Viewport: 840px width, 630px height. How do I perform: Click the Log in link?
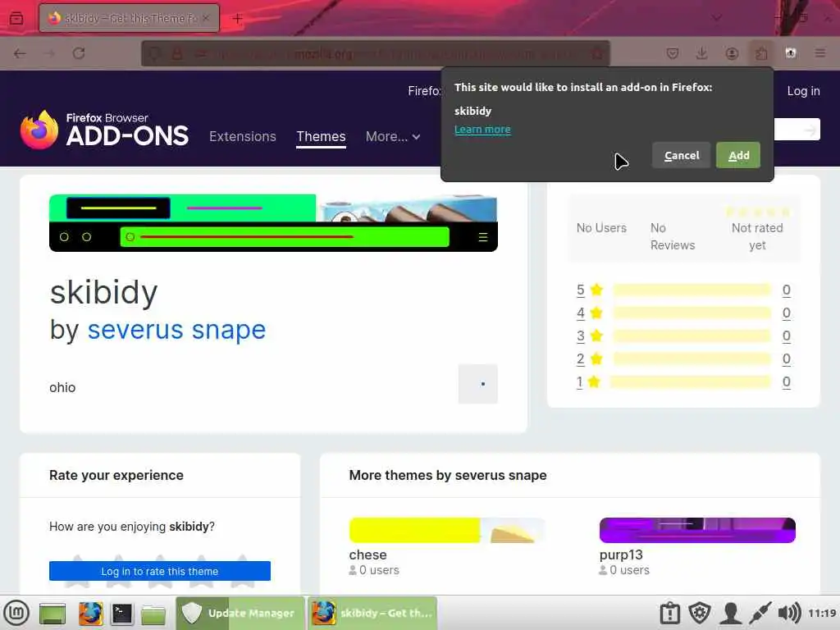tap(803, 91)
